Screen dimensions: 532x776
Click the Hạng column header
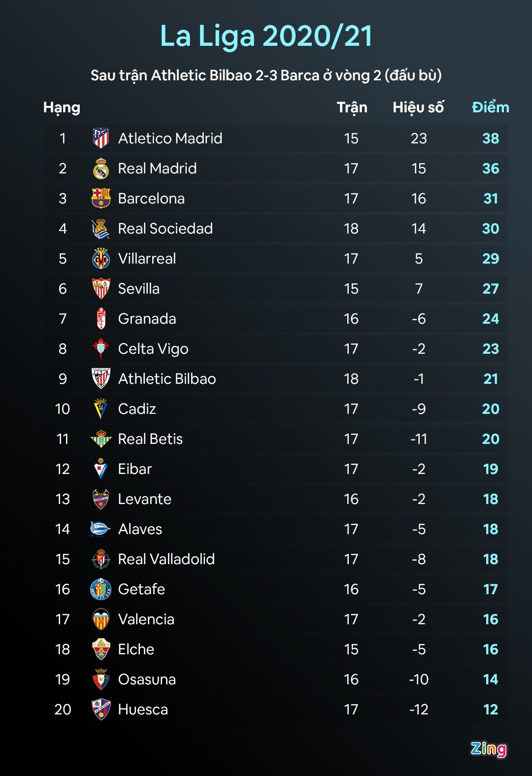(62, 107)
